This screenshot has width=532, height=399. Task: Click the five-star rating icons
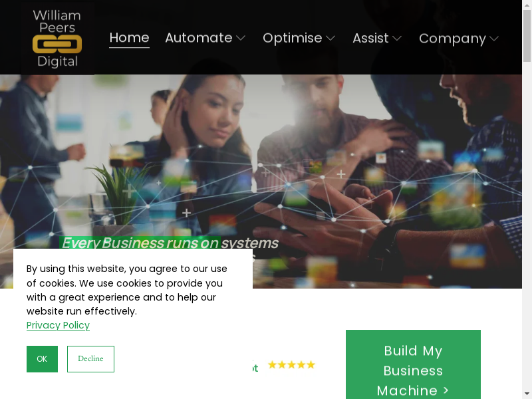pos(291,364)
